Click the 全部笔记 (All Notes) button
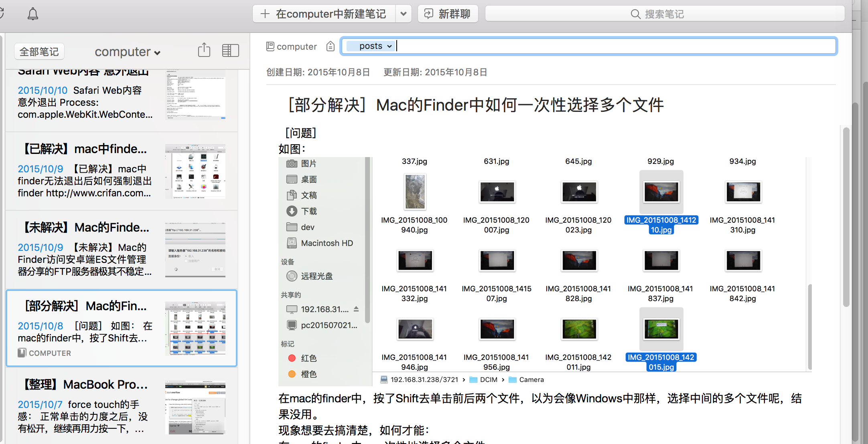This screenshot has height=444, width=868. pyautogui.click(x=39, y=52)
